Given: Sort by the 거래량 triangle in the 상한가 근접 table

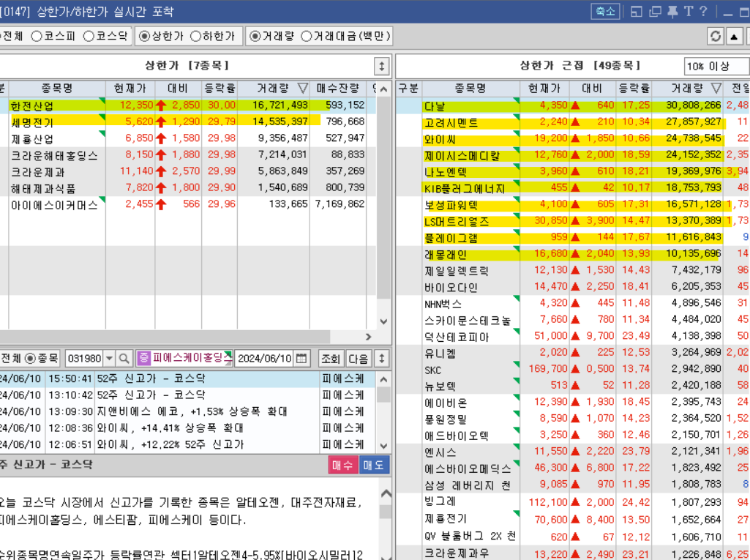Looking at the screenshot, I should [716, 88].
